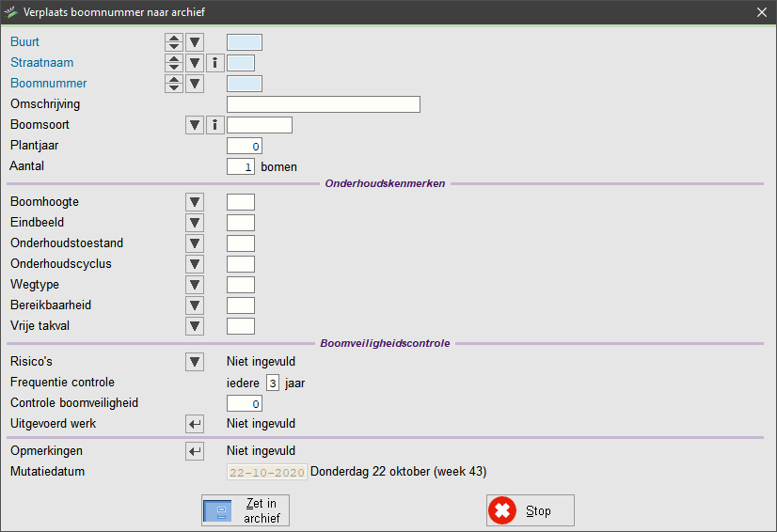The image size is (777, 532).
Task: Open the Buurt dropdown arrow
Action: [x=195, y=42]
